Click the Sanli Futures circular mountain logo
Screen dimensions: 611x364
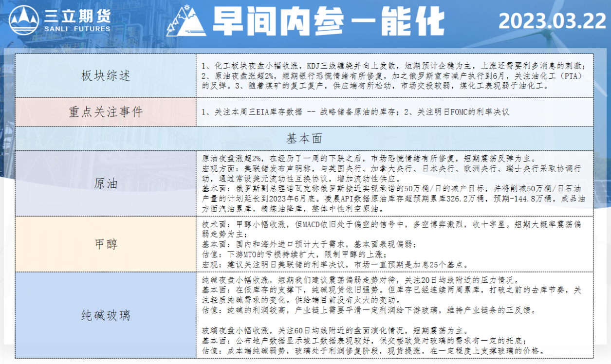click(x=24, y=19)
